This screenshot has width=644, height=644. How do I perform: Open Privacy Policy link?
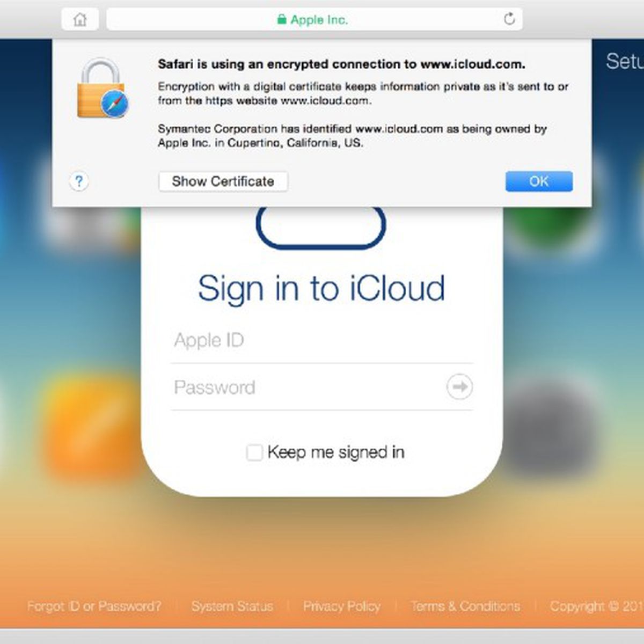point(342,606)
